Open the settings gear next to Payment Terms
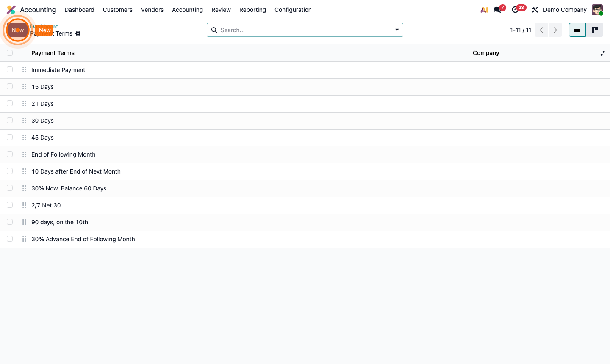610x364 pixels. click(x=78, y=33)
